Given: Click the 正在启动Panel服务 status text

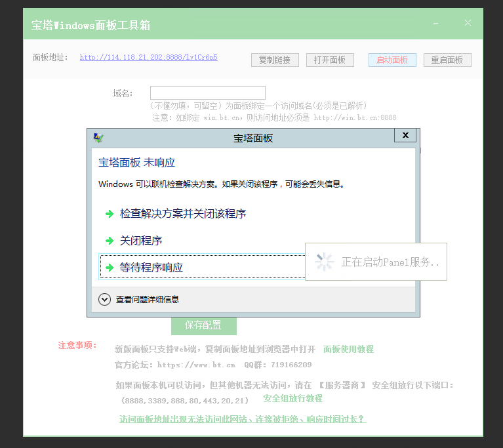Looking at the screenshot, I should tap(390, 262).
